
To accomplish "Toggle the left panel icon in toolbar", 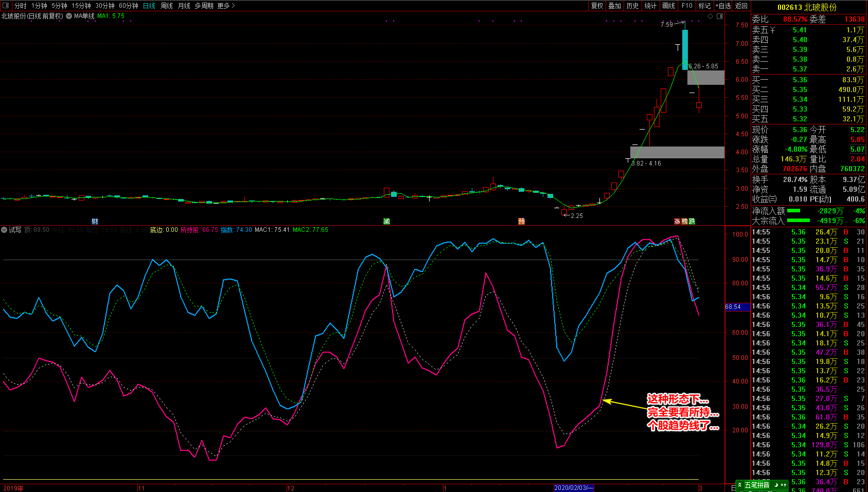I will 6,6.
